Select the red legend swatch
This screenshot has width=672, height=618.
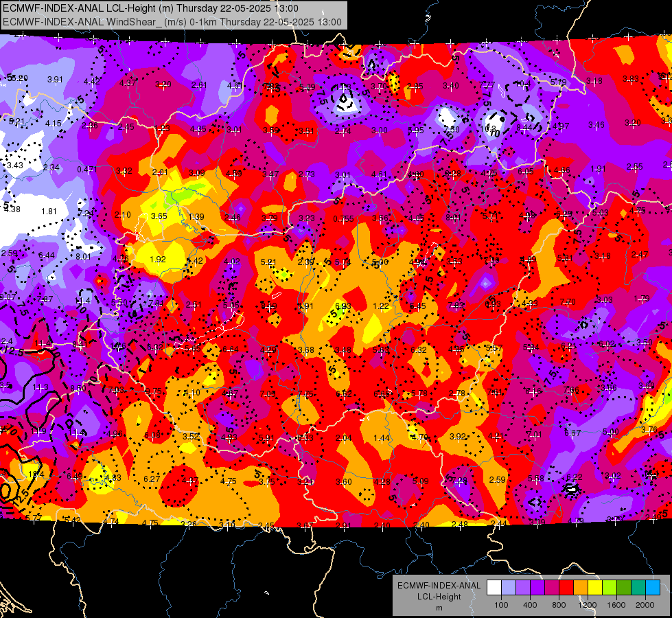click(566, 588)
